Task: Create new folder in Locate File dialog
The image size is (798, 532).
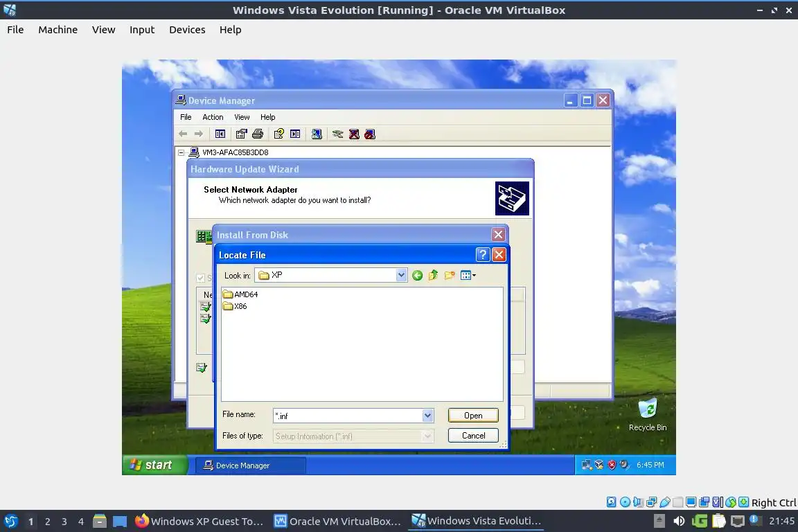Action: click(x=450, y=276)
